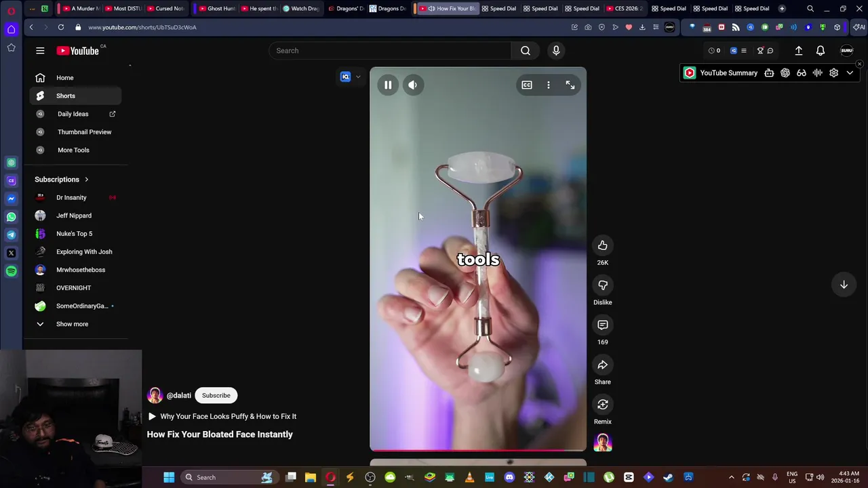The image size is (868, 488).
Task: Reload the page
Action: [61, 27]
